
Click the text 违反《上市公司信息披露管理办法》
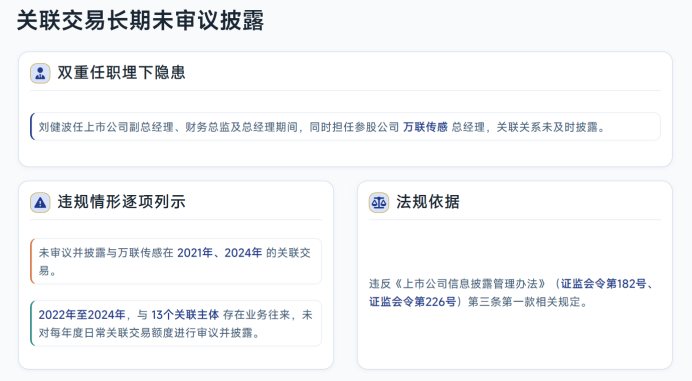pyautogui.click(x=458, y=284)
